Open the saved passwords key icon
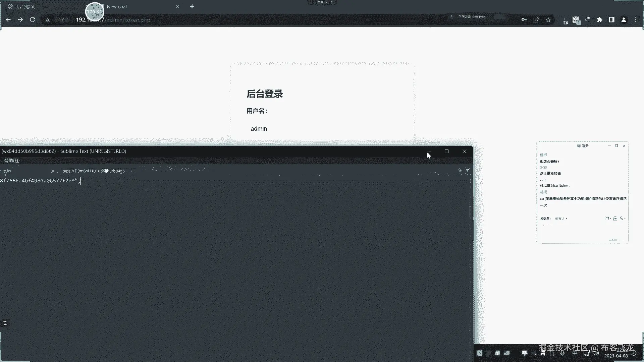The image size is (644, 362). click(x=524, y=20)
